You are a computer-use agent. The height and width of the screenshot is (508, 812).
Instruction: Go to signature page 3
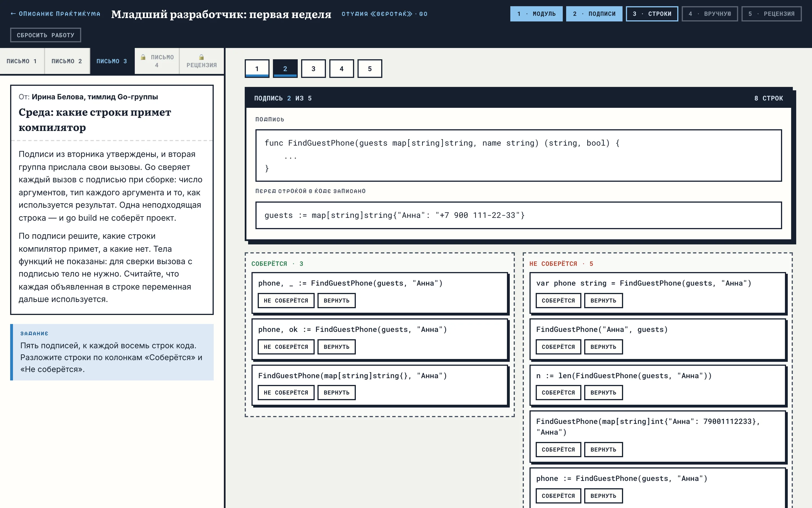pos(314,69)
